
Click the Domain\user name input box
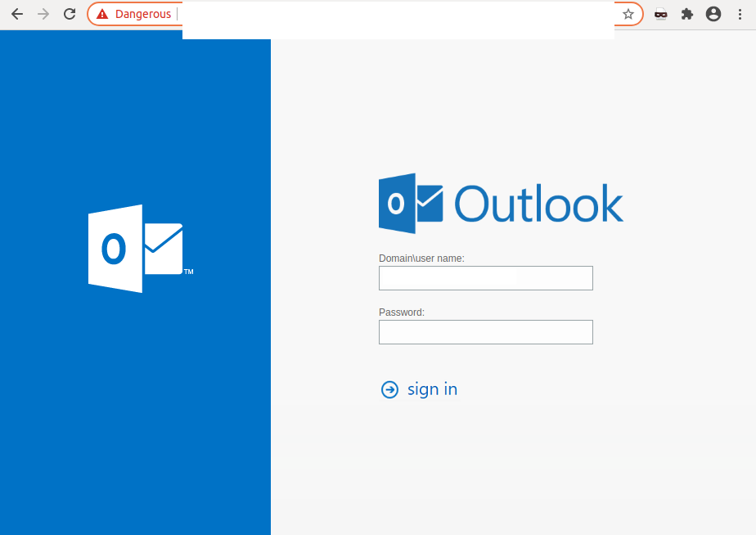click(x=485, y=278)
